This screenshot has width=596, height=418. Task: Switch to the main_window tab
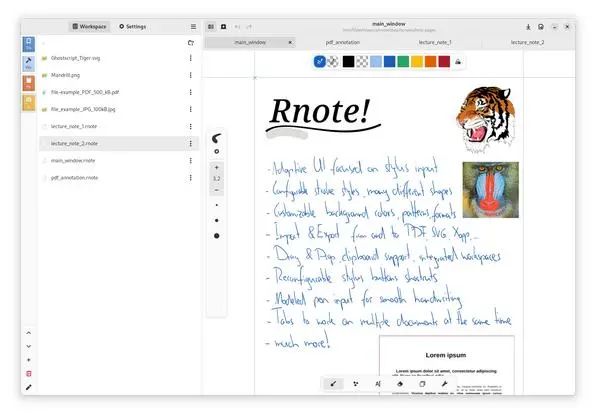[x=250, y=42]
